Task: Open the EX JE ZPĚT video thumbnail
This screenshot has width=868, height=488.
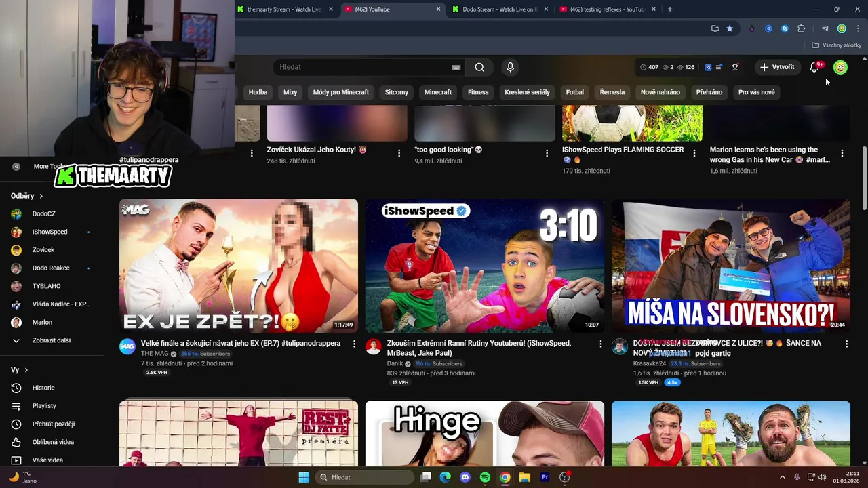Action: 239,266
